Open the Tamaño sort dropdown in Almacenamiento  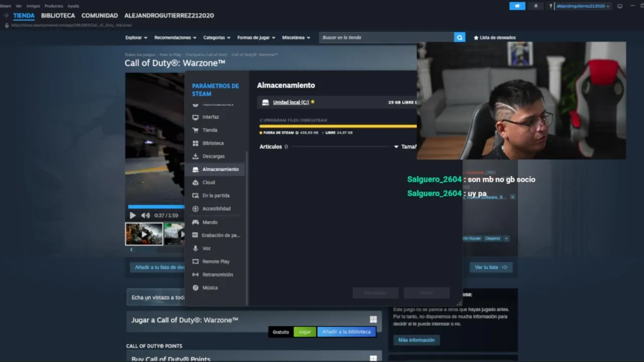tap(405, 147)
